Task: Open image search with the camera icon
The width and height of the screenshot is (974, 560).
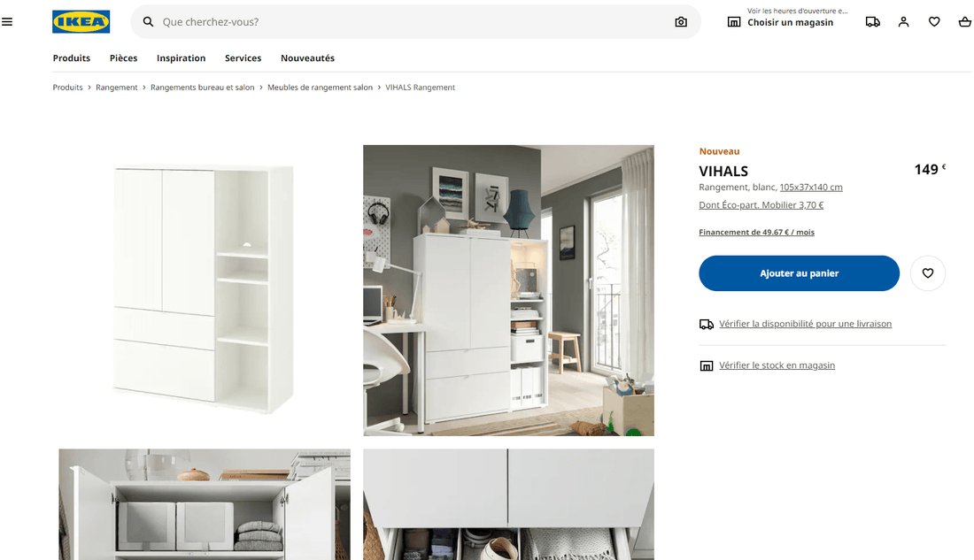Action: (681, 21)
